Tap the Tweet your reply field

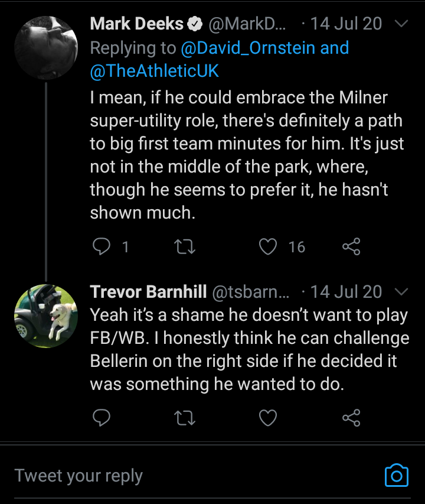(177, 476)
